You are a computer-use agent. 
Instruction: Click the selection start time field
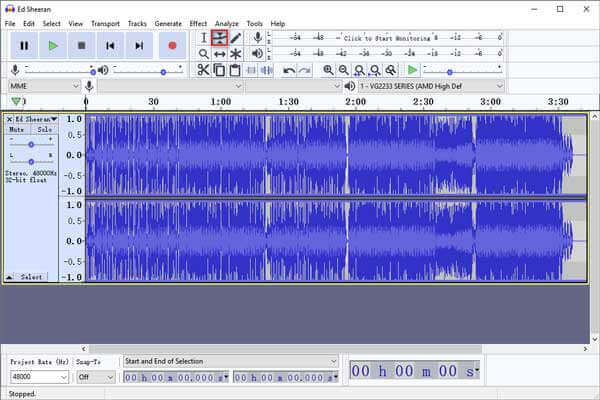coord(176,377)
